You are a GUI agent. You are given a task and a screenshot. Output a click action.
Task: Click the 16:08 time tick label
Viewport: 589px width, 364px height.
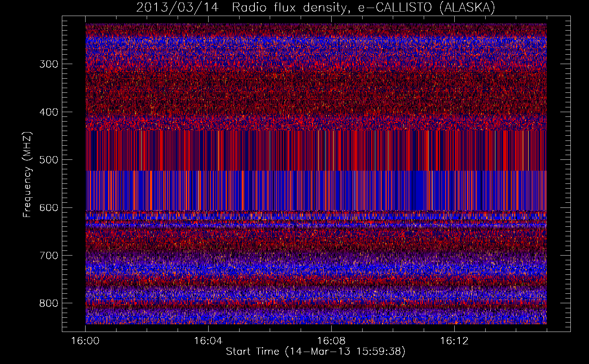pos(331,341)
